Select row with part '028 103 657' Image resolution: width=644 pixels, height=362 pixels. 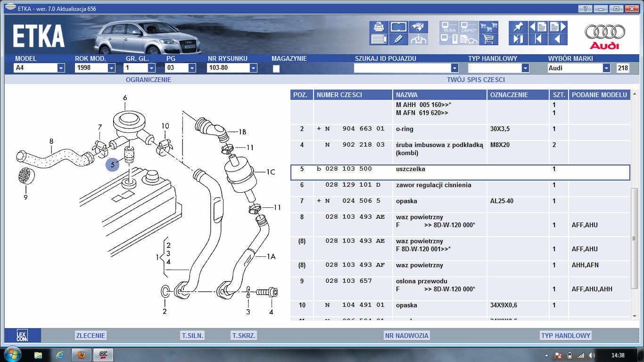tap(460, 288)
